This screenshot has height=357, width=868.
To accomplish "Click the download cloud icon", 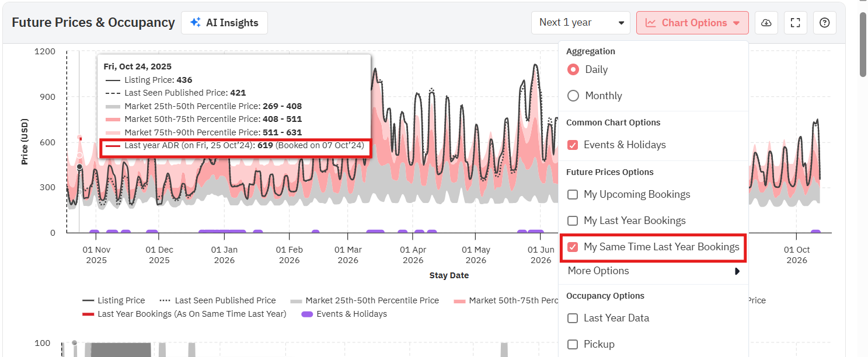I will tap(766, 23).
